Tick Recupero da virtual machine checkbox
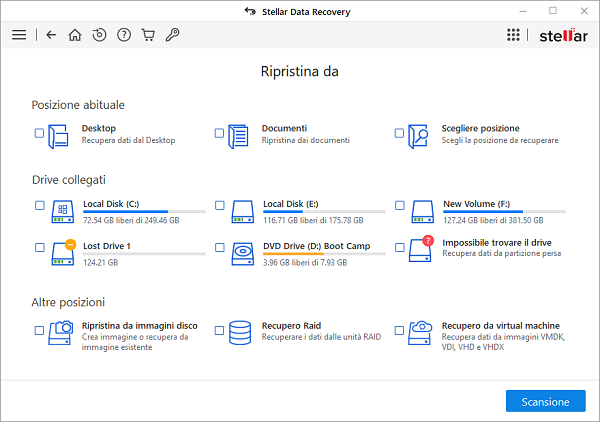The height and width of the screenshot is (422, 600). pos(399,330)
